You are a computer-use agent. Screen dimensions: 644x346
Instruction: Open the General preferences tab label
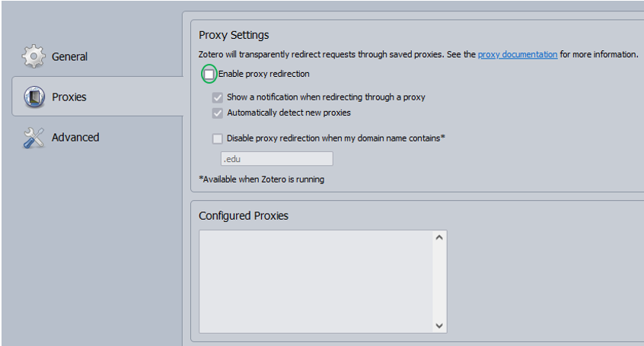coord(69,56)
